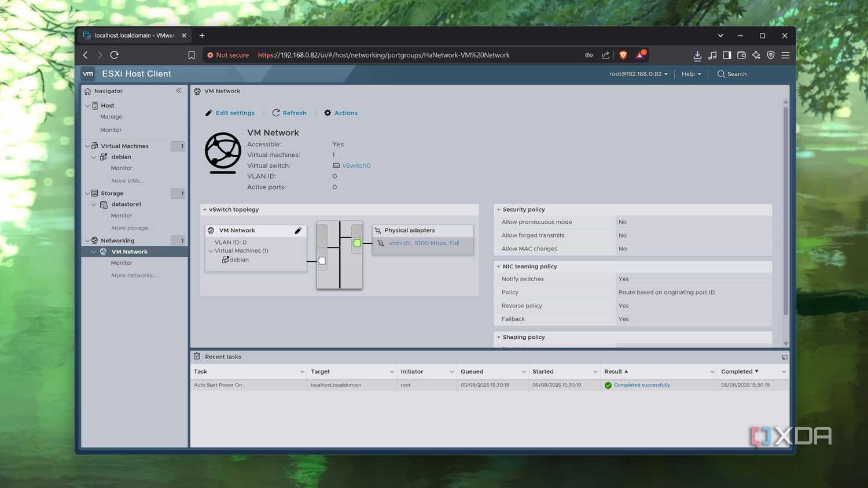Click the Completed successfully result link

[x=642, y=385]
